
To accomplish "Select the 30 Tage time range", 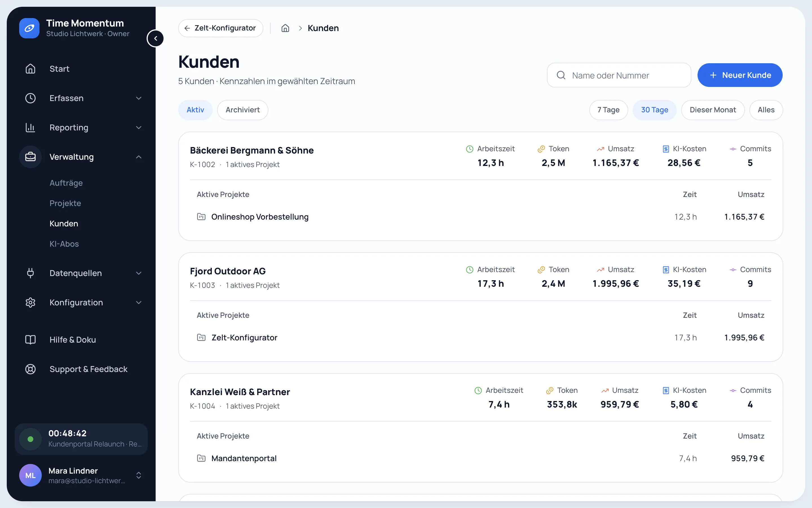I will [654, 110].
